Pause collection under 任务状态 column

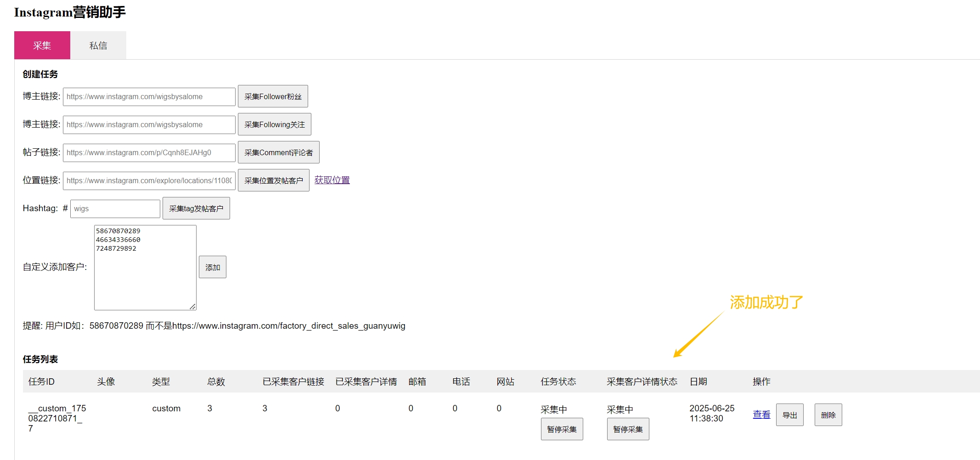click(562, 429)
